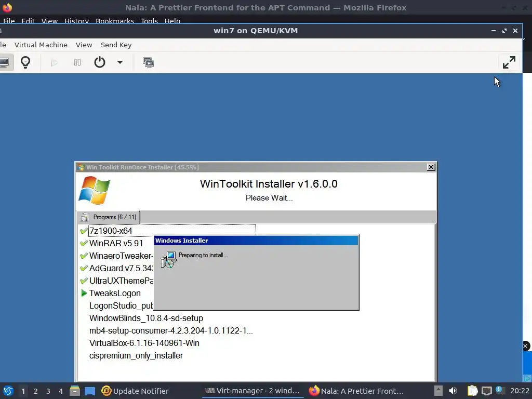
Task: Switch to workspace 2
Action: tap(36, 391)
